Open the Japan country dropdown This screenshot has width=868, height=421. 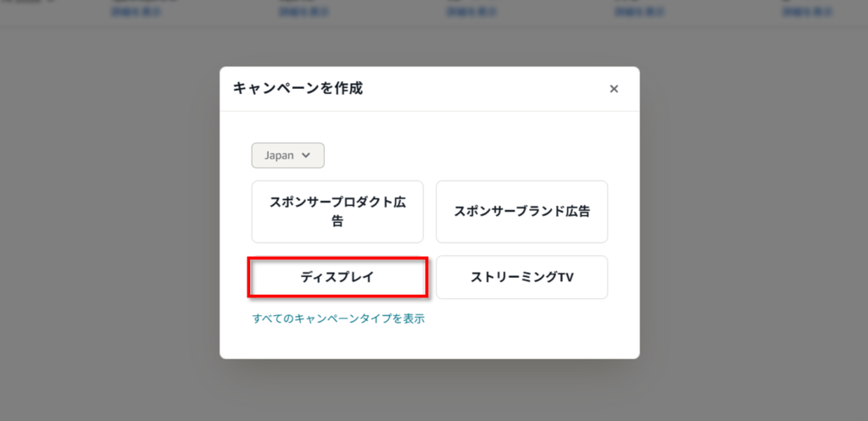click(287, 156)
